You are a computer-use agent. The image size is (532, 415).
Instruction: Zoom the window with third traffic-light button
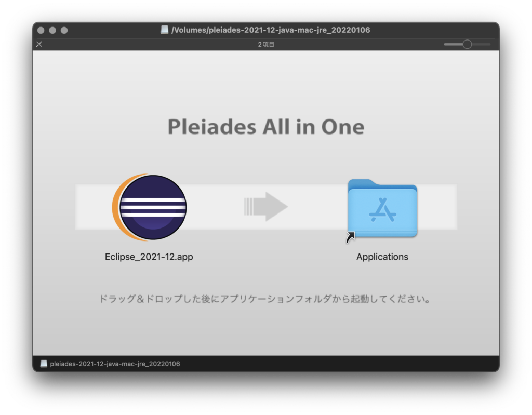coord(64,30)
